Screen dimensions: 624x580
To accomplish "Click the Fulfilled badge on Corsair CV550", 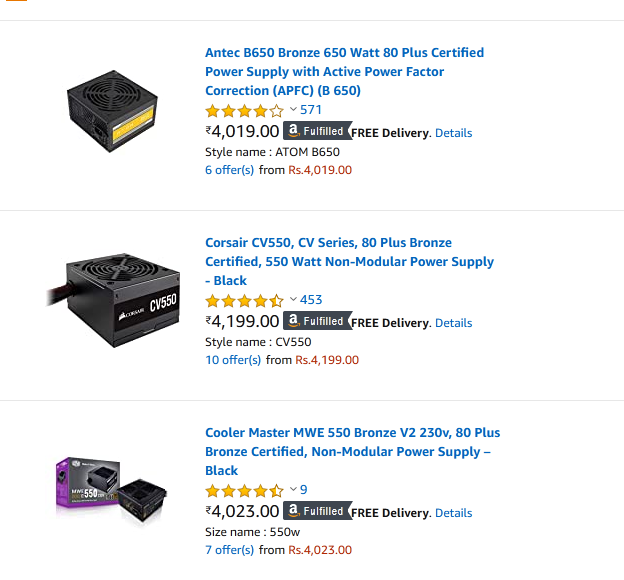I will coord(315,321).
